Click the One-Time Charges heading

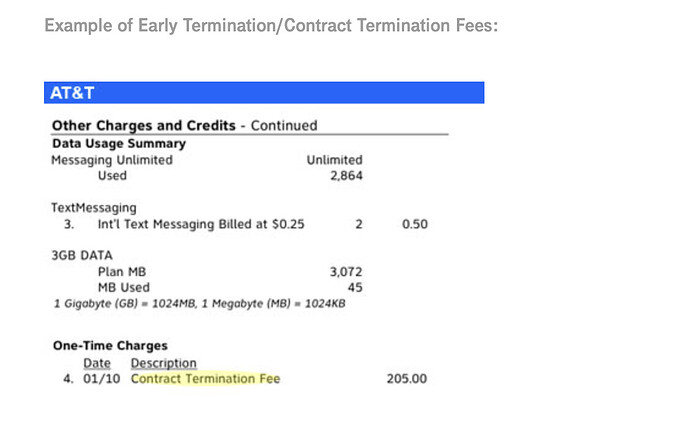(x=110, y=345)
